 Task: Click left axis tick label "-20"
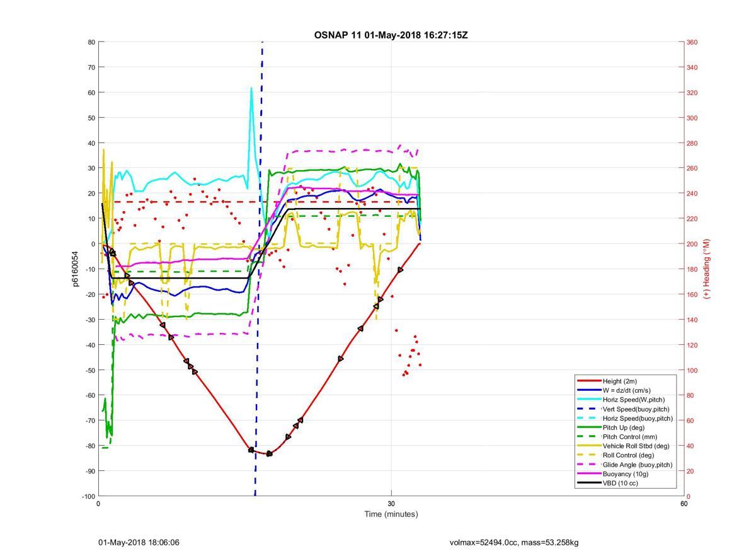coord(90,294)
